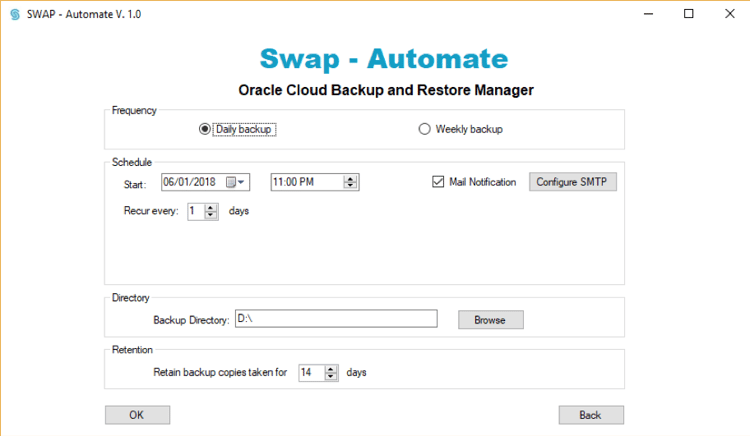The image size is (750, 436).
Task: Open Configure SMTP settings
Action: pyautogui.click(x=573, y=182)
